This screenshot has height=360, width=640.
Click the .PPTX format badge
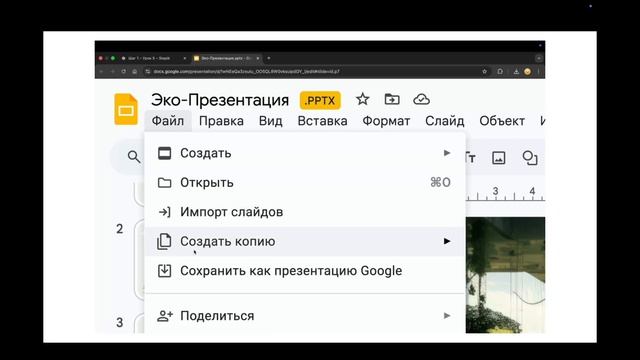(320, 100)
